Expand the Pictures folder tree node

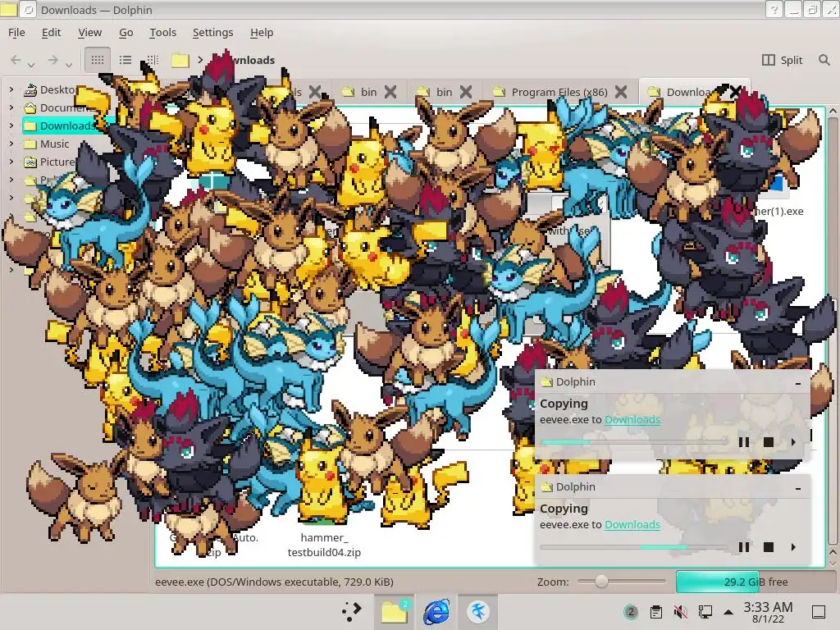11,162
